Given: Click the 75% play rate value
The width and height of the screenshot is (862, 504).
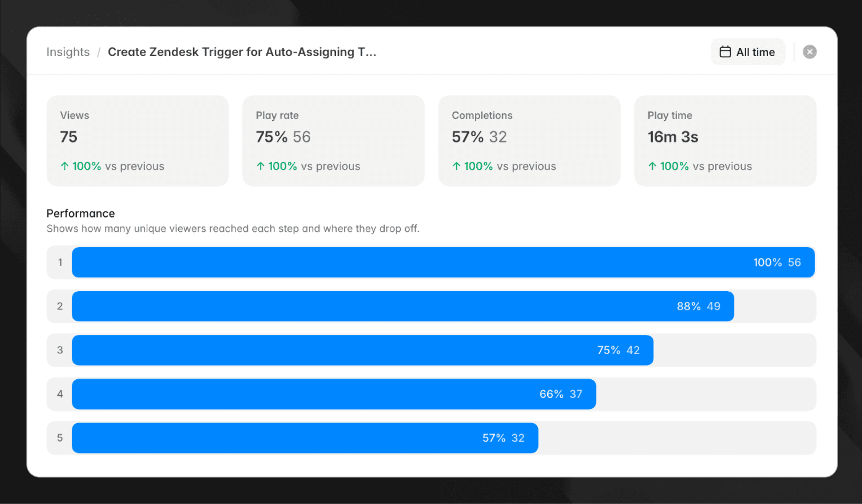Looking at the screenshot, I should pyautogui.click(x=272, y=137).
